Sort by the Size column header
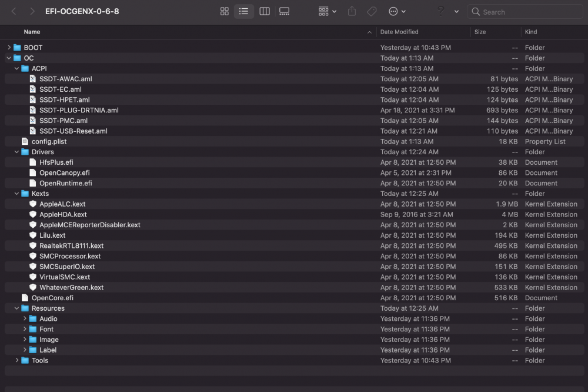The height and width of the screenshot is (392, 588). tap(480, 32)
